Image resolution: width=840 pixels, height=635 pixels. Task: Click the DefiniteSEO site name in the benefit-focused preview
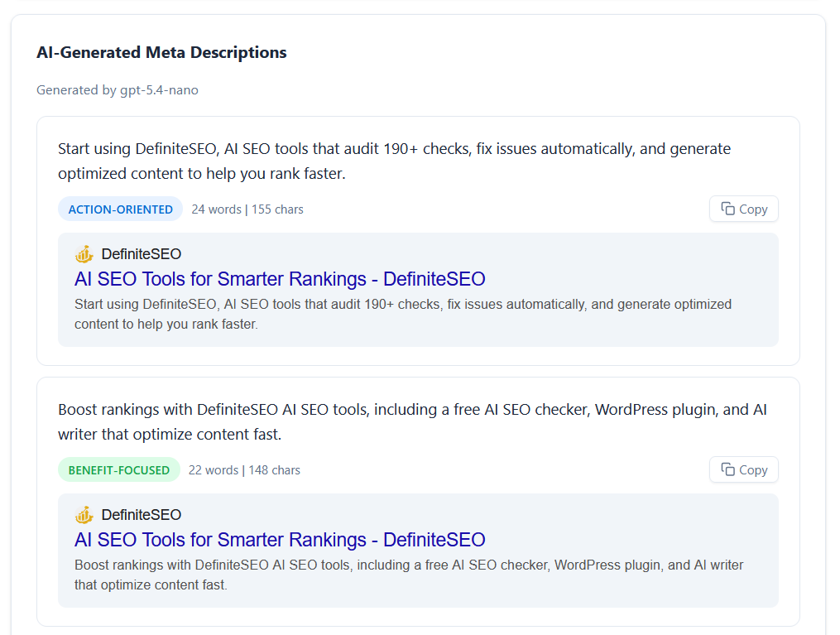142,515
